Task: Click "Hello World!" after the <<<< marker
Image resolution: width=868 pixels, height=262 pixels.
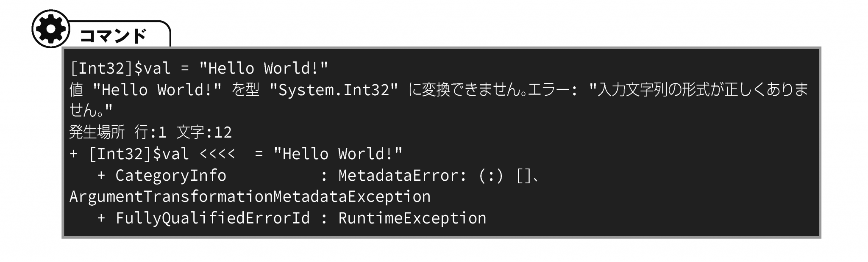Action: (338, 154)
